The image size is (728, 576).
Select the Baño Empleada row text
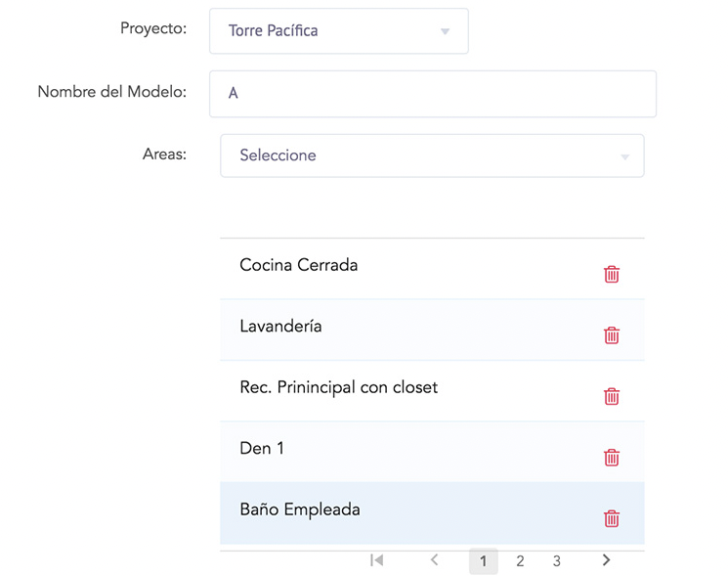[x=300, y=510]
